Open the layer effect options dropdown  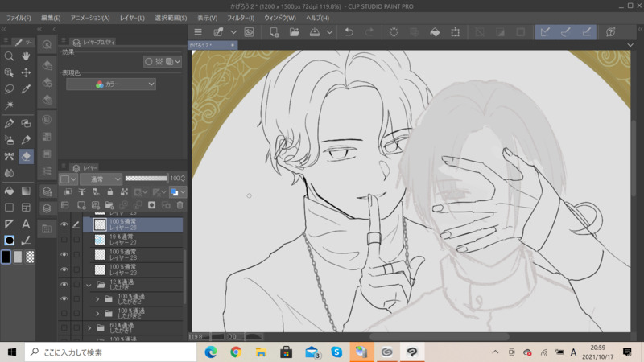(x=178, y=62)
